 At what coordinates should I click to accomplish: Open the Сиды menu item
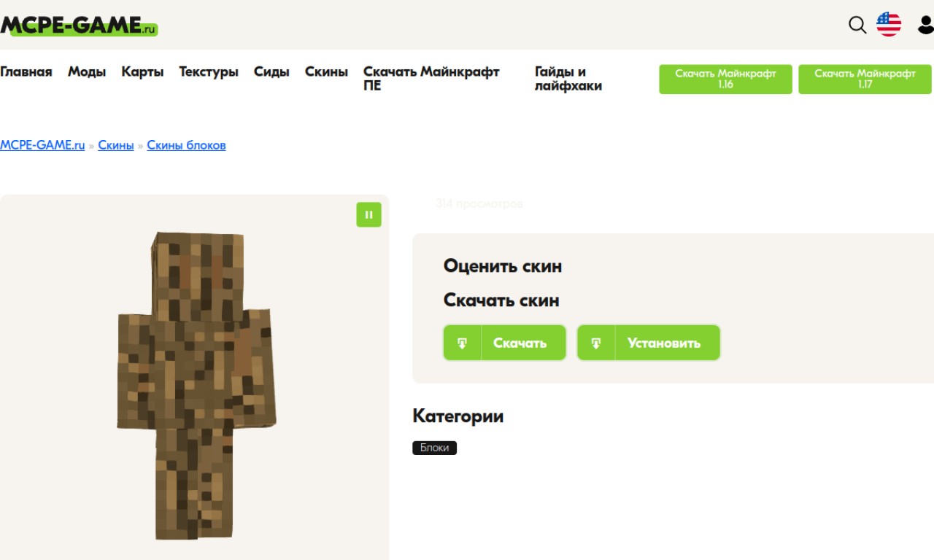coord(271,71)
